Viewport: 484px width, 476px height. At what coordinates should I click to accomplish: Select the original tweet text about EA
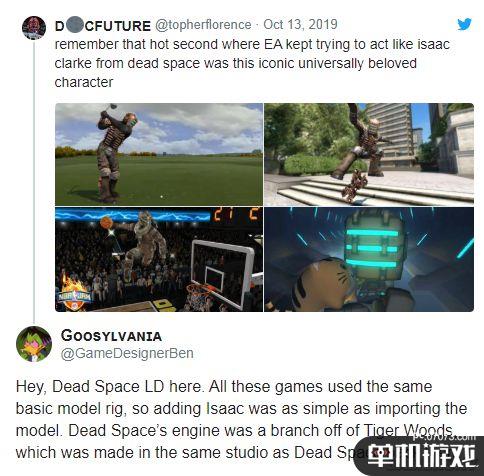[x=252, y=63]
